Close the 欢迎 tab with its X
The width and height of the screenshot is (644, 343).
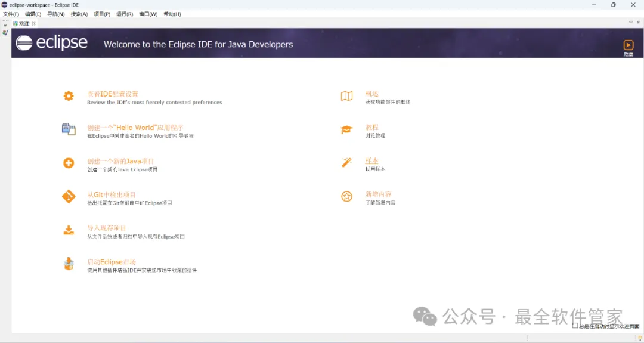[x=33, y=24]
